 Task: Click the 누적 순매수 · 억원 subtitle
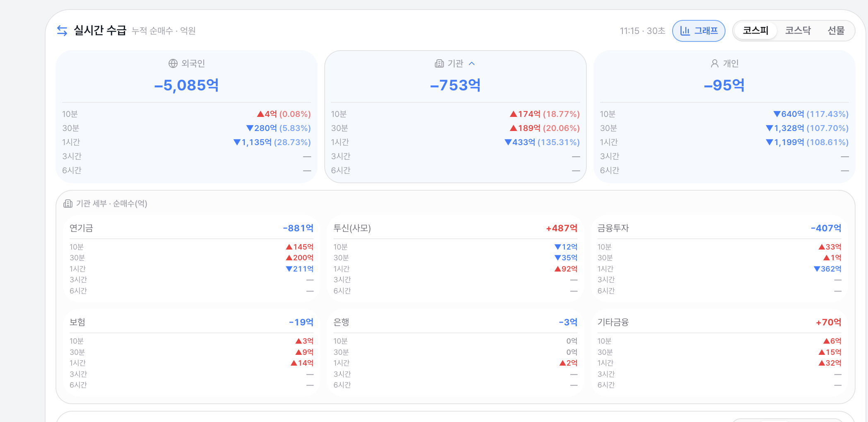164,31
